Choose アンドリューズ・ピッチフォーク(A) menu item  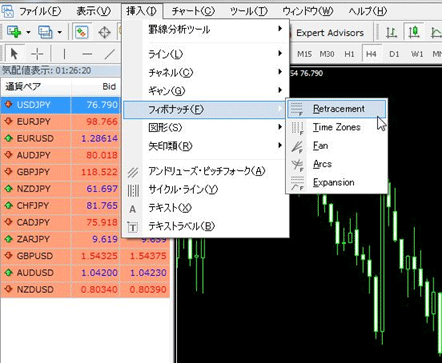pos(206,171)
